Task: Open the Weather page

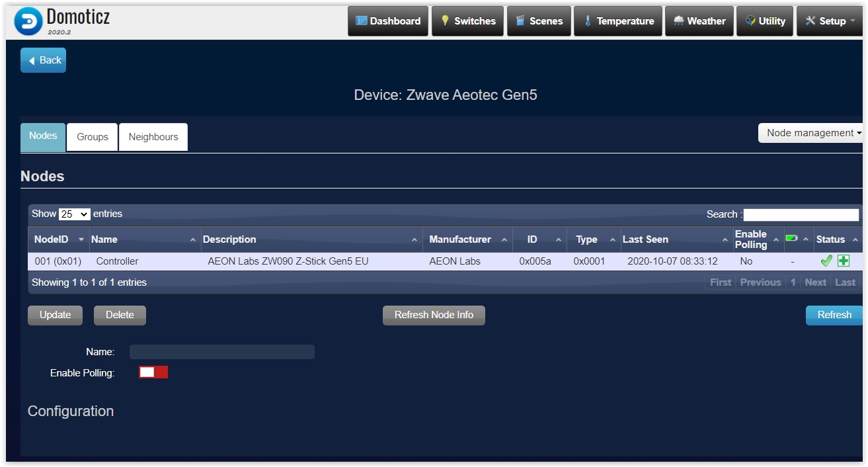Action: (x=699, y=21)
